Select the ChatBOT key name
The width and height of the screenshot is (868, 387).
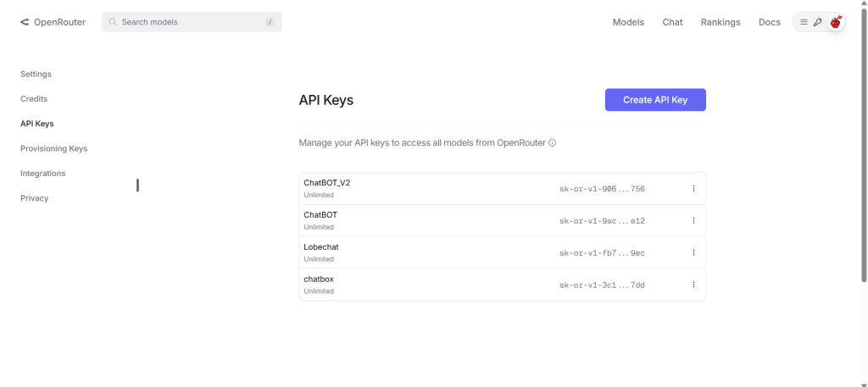click(x=320, y=215)
